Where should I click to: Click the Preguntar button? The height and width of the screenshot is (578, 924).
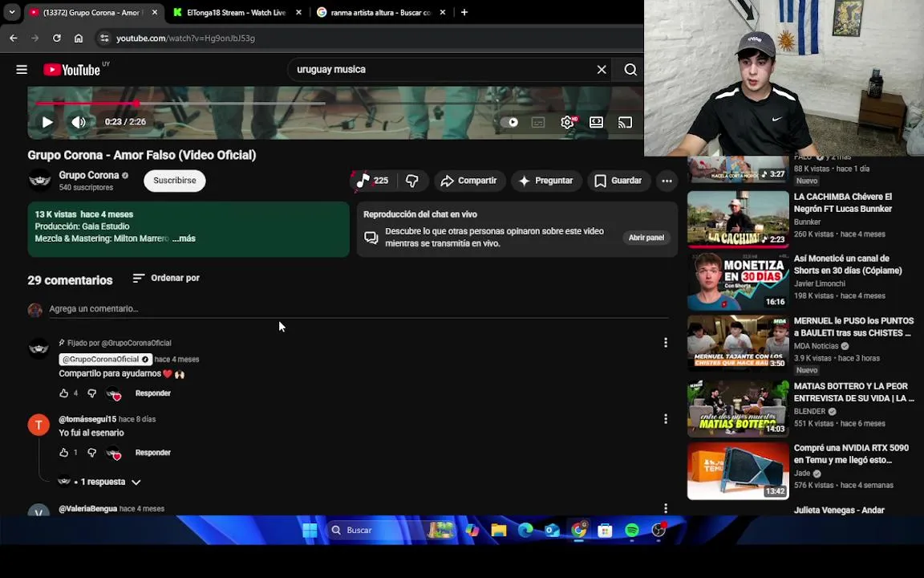click(546, 181)
